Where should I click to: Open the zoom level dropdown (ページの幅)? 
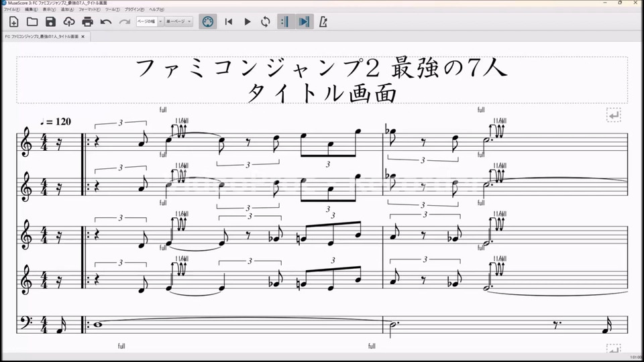150,21
